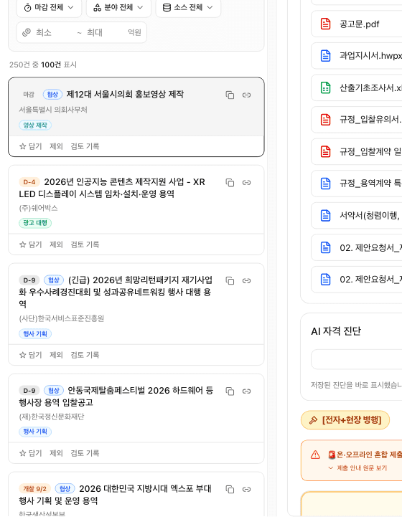Star 담기 on XR LED 디스플레이 card
Screen dimensions: 402x532
coord(31,244)
